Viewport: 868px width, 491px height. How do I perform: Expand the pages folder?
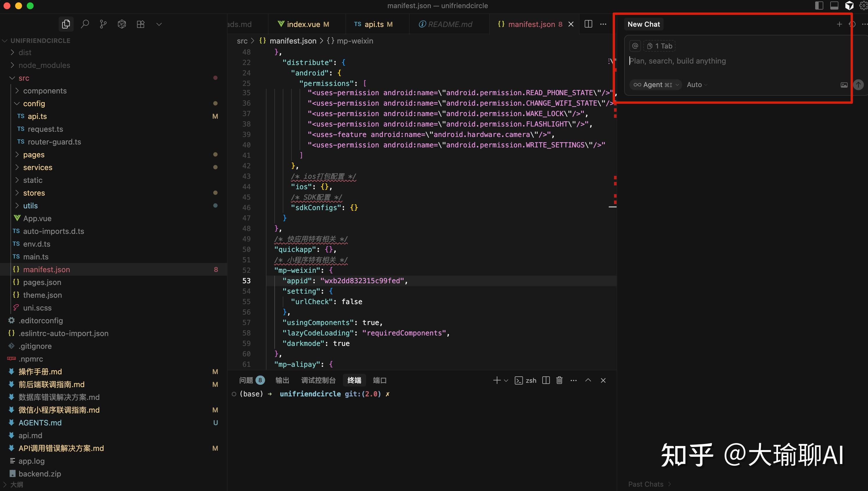point(34,154)
